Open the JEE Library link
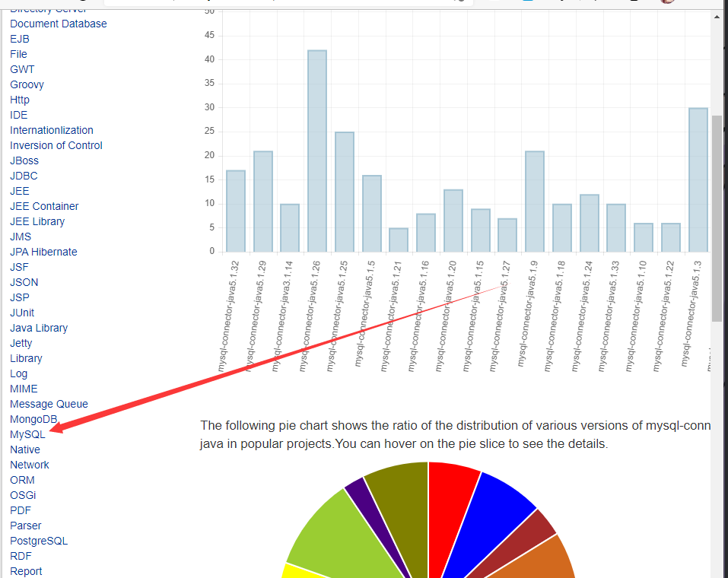 coord(37,221)
